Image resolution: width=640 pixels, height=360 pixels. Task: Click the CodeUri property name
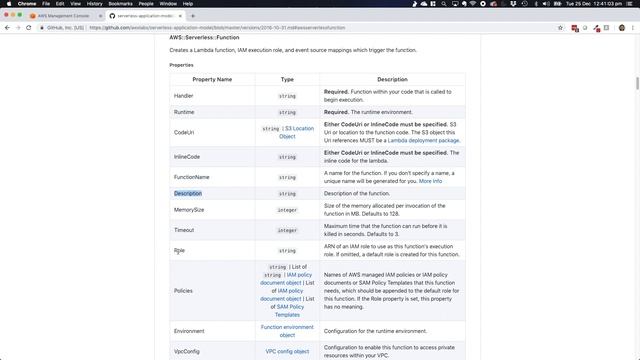(x=184, y=133)
